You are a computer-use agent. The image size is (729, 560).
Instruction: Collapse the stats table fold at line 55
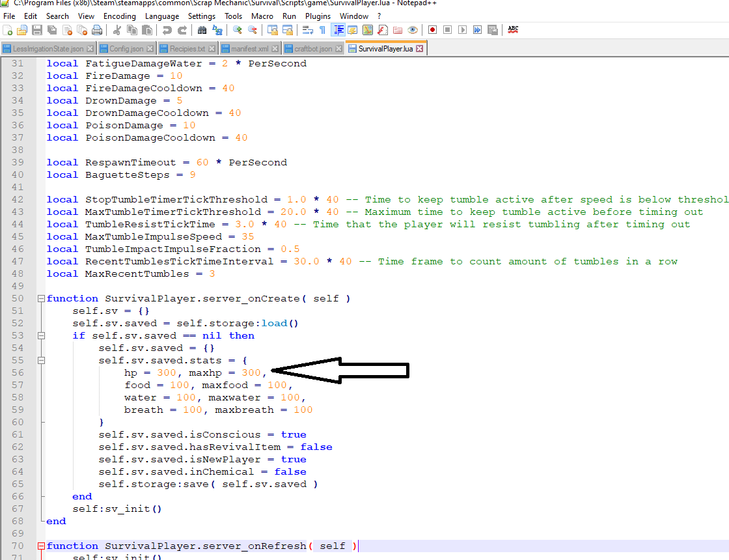pyautogui.click(x=42, y=361)
